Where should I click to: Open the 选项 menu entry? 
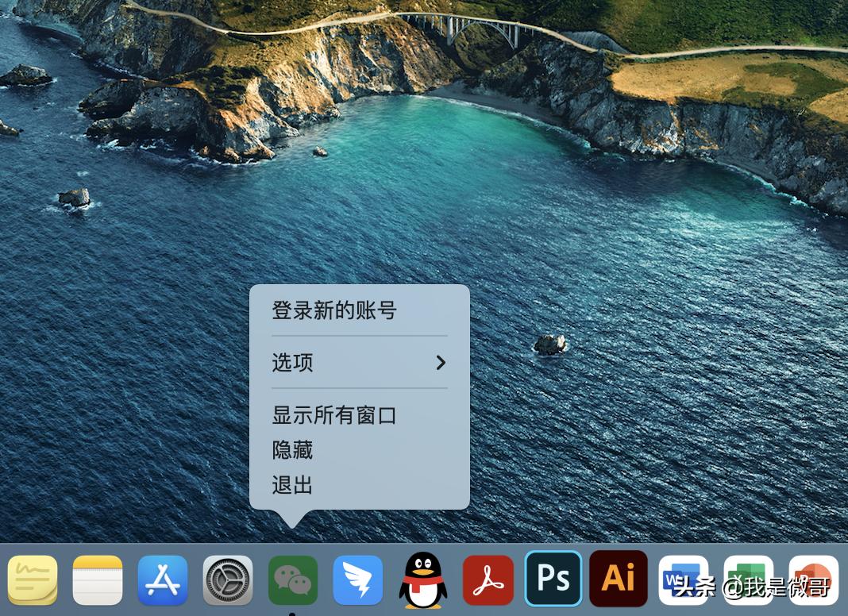(291, 363)
